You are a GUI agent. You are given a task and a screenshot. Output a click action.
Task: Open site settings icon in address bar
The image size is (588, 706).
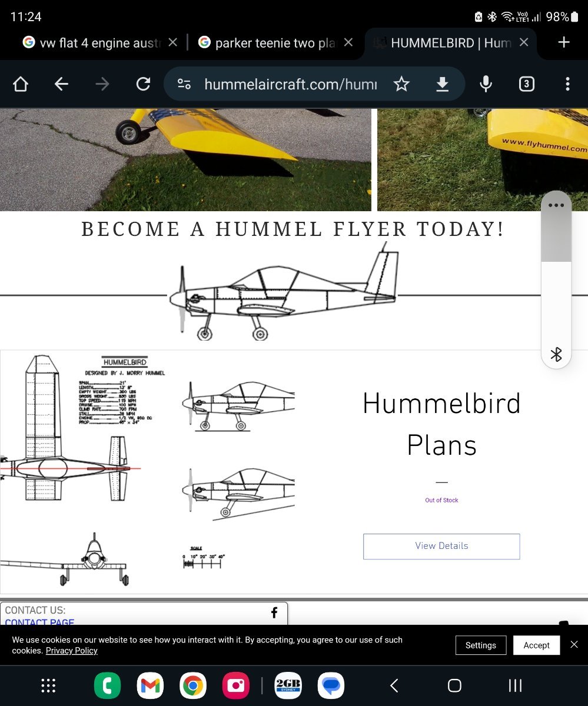click(184, 84)
